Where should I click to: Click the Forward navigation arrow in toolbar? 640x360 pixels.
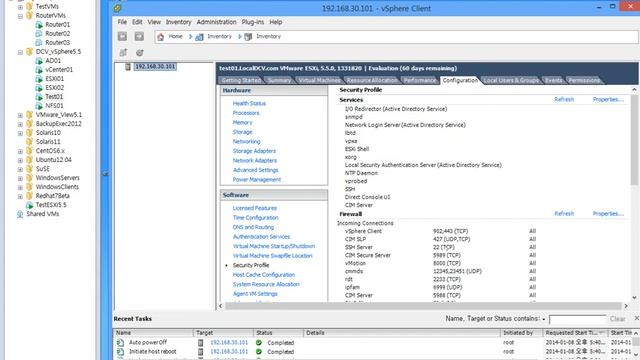(139, 36)
